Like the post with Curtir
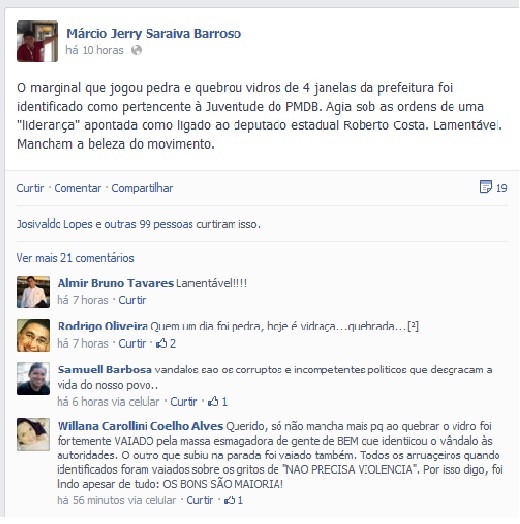 30,188
